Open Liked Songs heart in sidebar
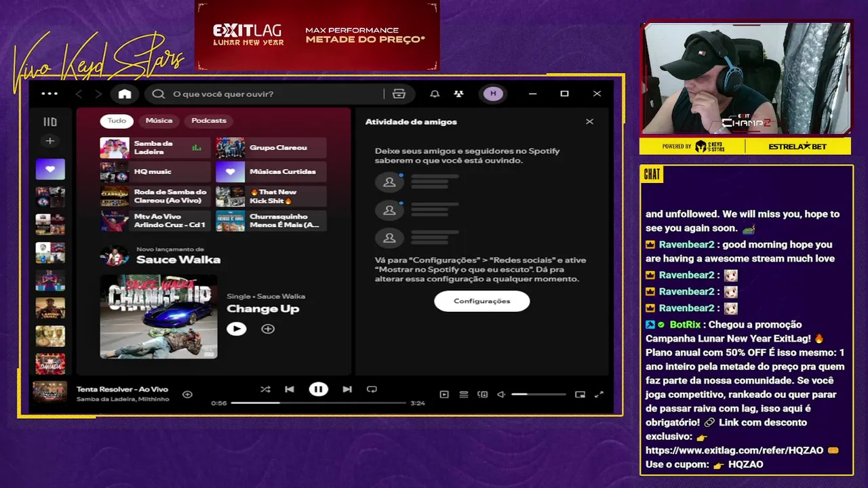 (x=50, y=169)
